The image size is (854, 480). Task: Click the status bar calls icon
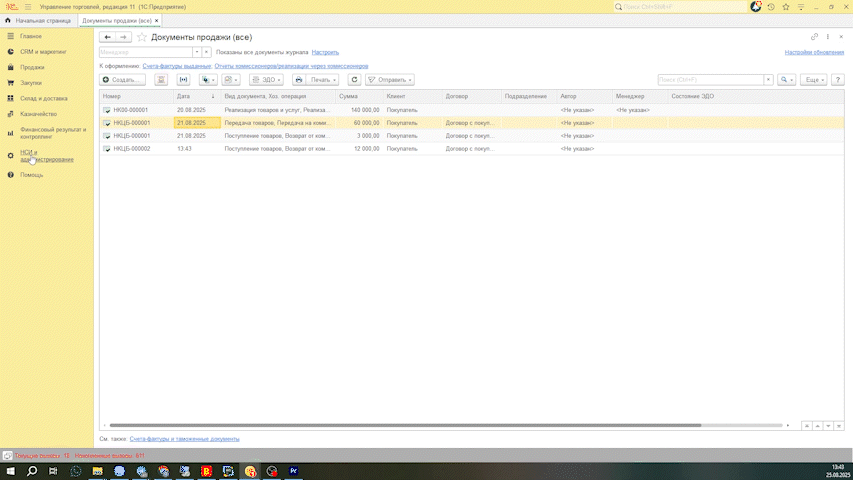[x=7, y=455]
